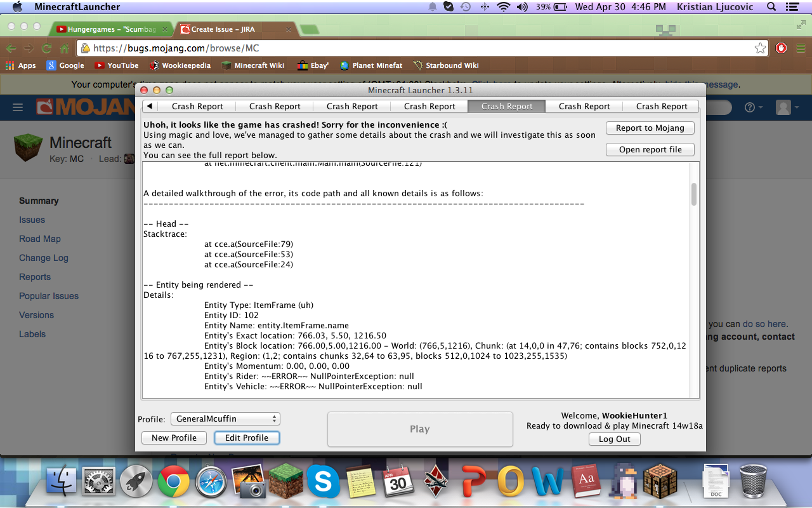Open Wi-Fi status in the menu bar
The height and width of the screenshot is (508, 812).
(x=504, y=7)
